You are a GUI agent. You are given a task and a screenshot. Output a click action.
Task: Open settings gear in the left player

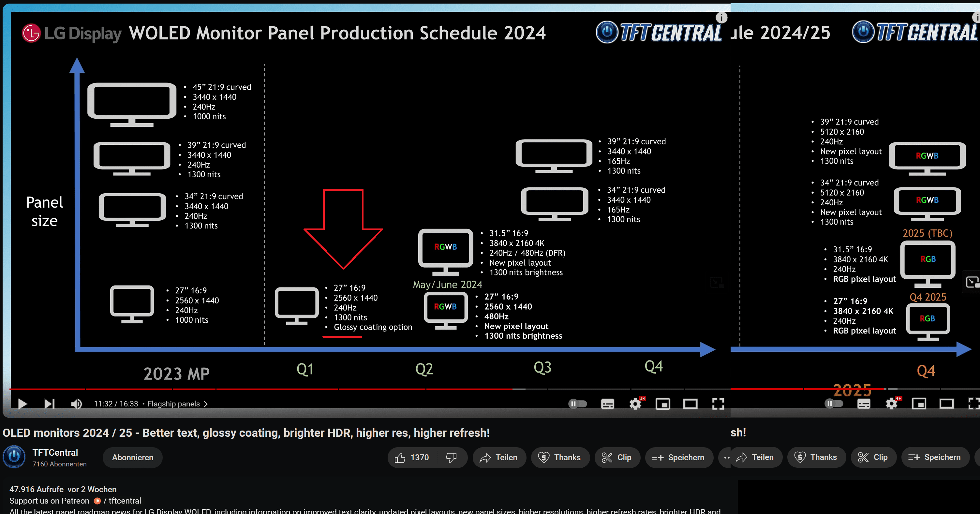click(635, 404)
